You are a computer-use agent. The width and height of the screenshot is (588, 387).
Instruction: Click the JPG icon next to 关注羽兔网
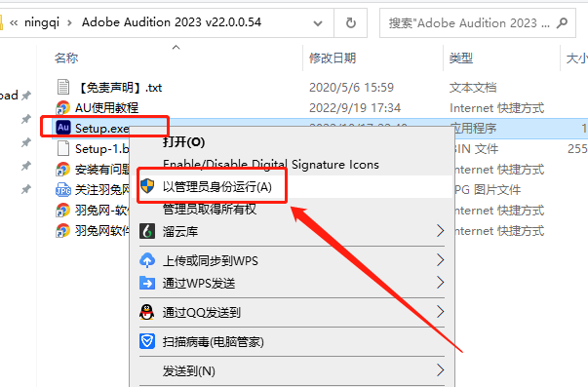(63, 190)
